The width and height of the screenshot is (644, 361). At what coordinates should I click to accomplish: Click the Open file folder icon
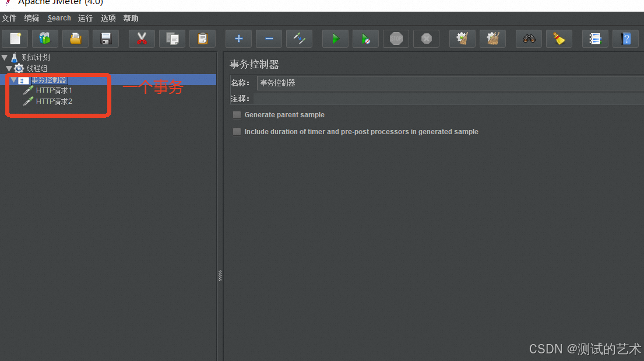pyautogui.click(x=76, y=38)
